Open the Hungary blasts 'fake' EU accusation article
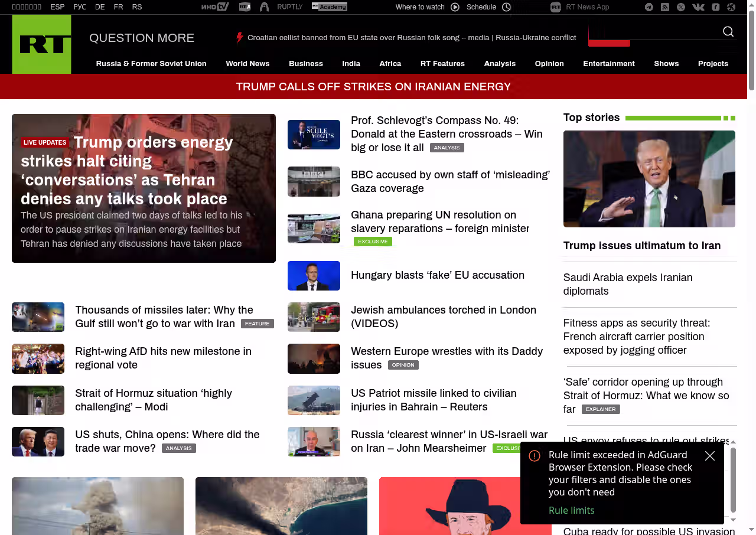Image resolution: width=756 pixels, height=535 pixels. pyautogui.click(x=437, y=275)
